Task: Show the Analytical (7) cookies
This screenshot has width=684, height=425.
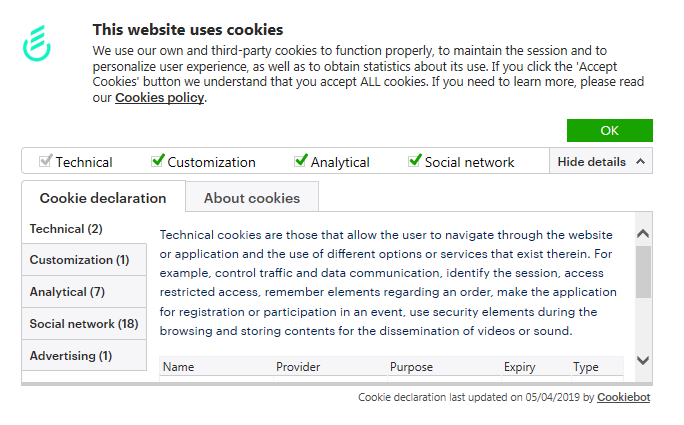Action: (84, 291)
